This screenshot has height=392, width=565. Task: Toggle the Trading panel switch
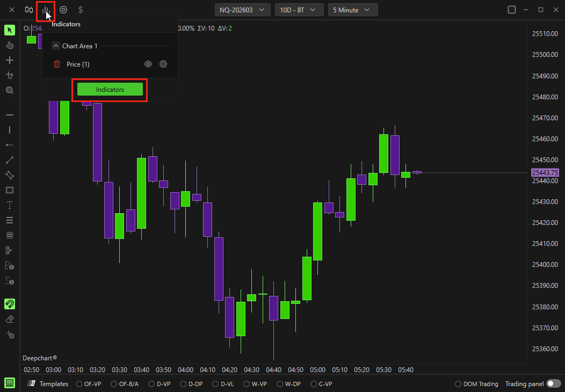pos(553,384)
